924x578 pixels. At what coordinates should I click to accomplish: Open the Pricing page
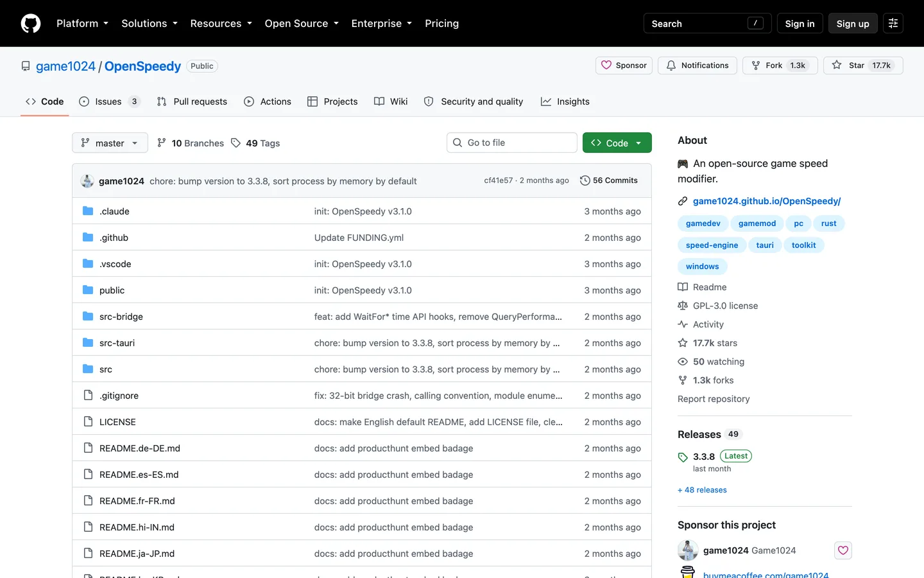click(442, 23)
